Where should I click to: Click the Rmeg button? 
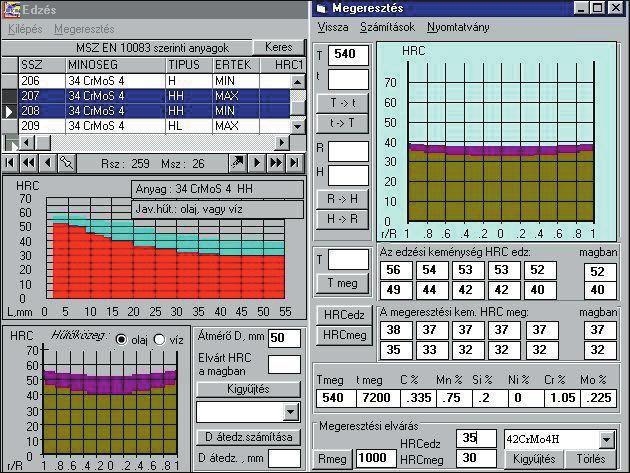coord(332,459)
